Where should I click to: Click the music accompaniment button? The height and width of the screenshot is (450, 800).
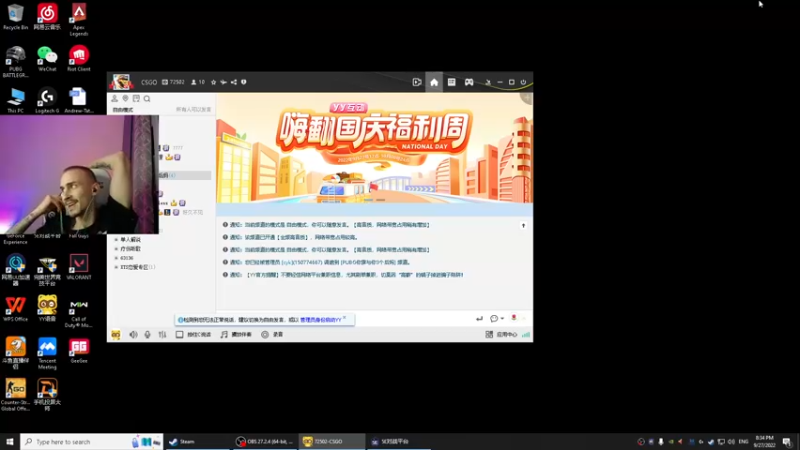[x=236, y=335]
